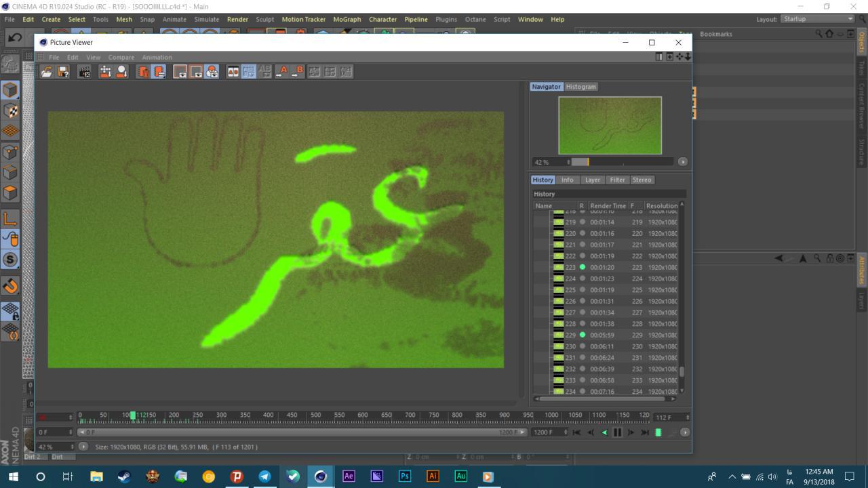Switch to the Histogram tab
Screen dimensions: 868x488
click(580, 87)
